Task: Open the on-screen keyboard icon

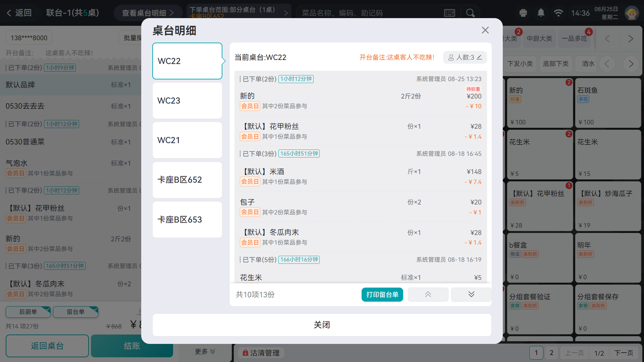Action: pyautogui.click(x=449, y=13)
